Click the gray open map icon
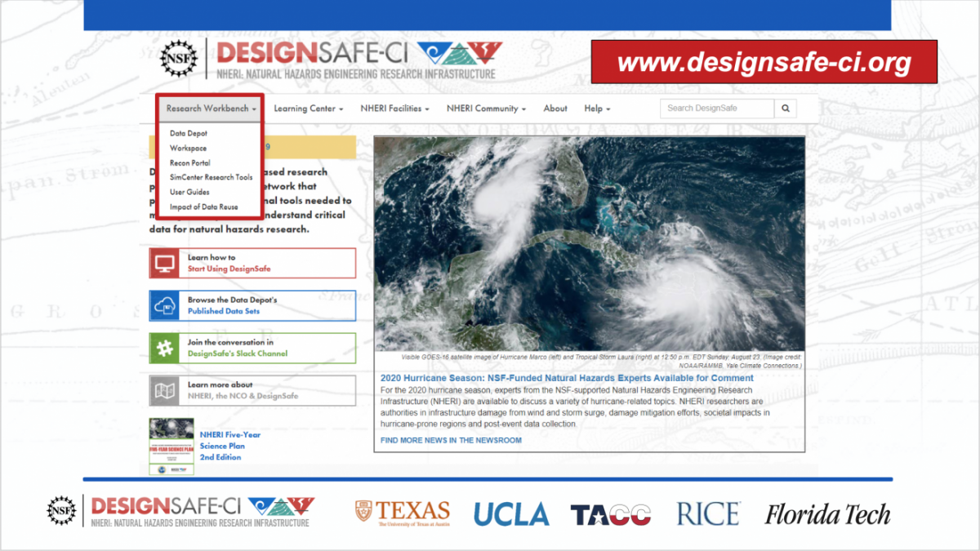The image size is (980, 551). pyautogui.click(x=165, y=390)
